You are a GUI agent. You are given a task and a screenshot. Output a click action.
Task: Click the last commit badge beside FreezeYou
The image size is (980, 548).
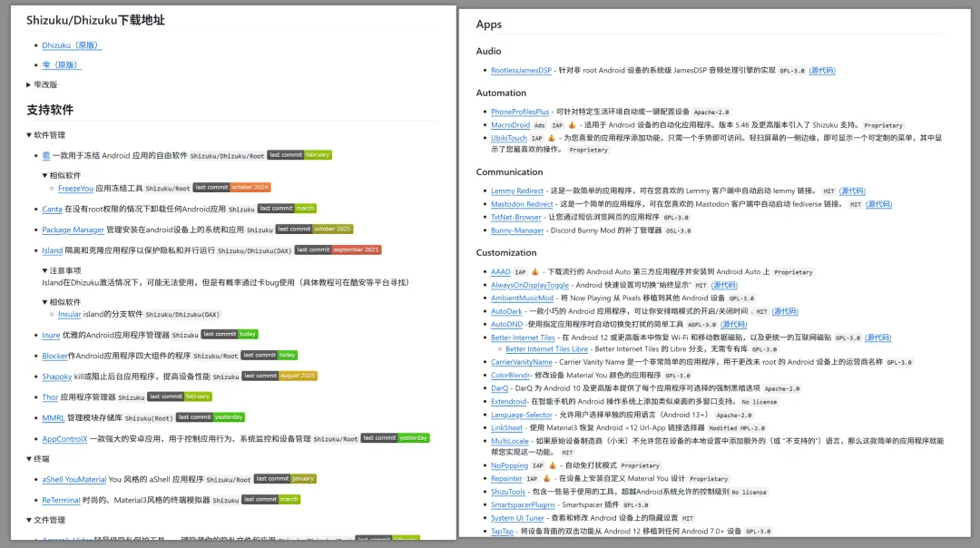[x=231, y=188]
